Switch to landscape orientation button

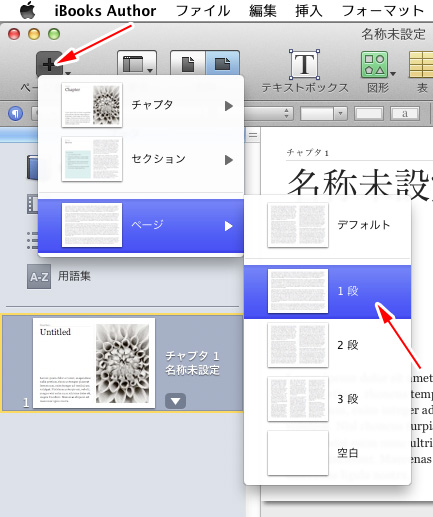click(x=222, y=64)
